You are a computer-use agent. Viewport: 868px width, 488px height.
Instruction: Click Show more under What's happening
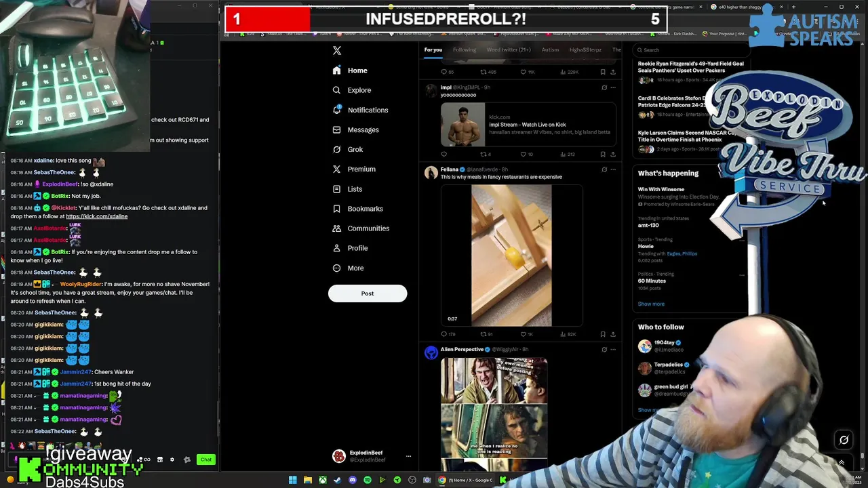(651, 304)
